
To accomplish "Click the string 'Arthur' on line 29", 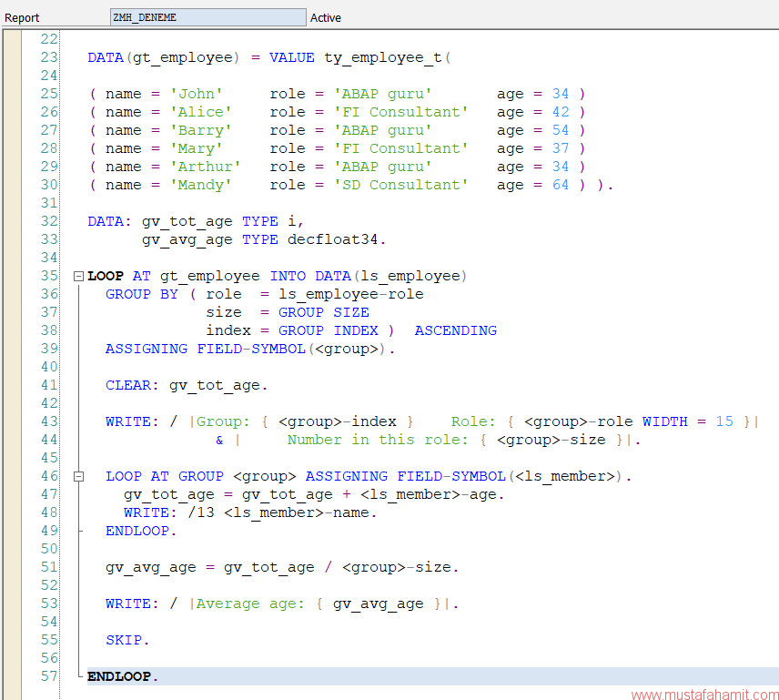I will click(x=205, y=167).
